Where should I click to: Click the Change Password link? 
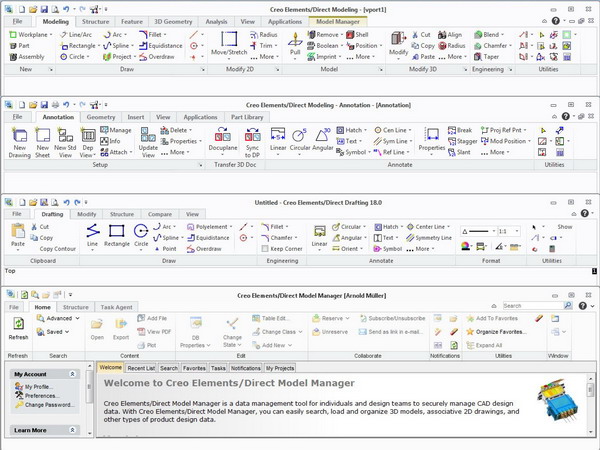(x=49, y=404)
